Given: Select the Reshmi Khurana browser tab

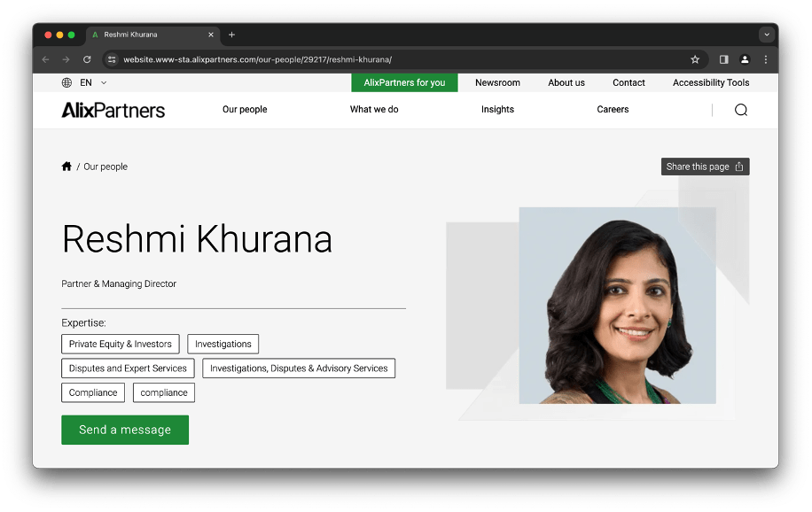Looking at the screenshot, I should [x=152, y=35].
